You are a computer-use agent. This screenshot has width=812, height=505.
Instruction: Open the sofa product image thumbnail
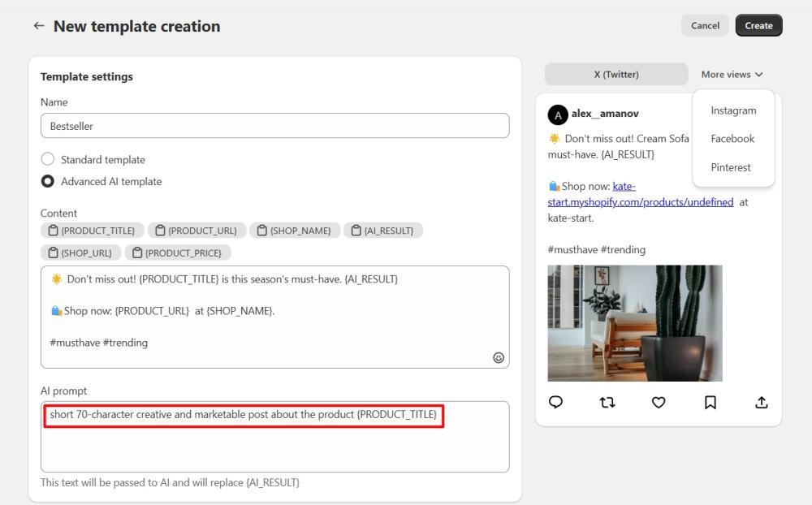click(x=634, y=323)
